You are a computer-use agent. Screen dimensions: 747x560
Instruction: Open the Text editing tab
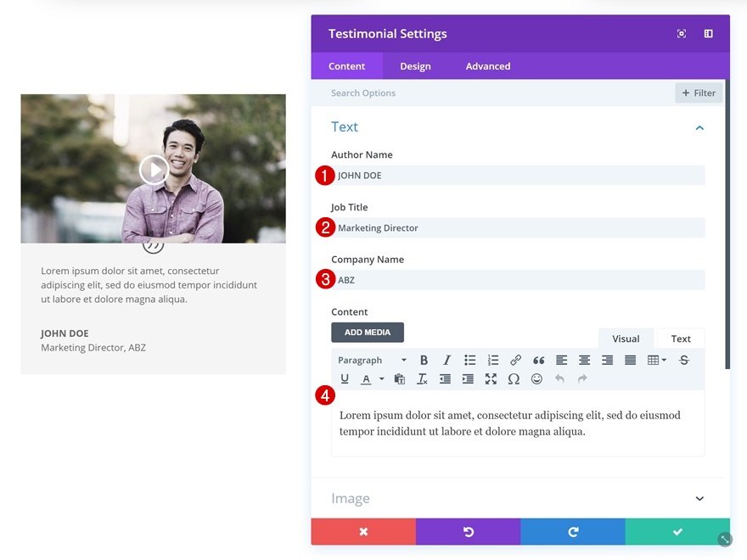(x=680, y=338)
